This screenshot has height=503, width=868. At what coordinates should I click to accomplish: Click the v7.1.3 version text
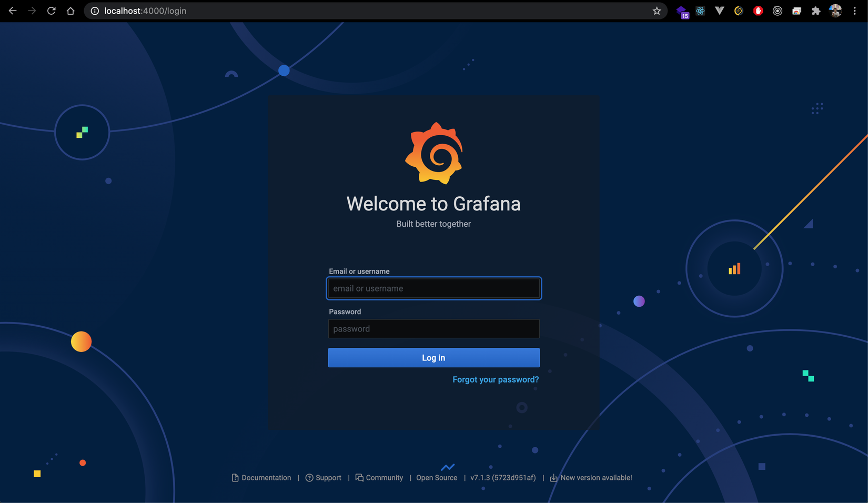point(503,478)
